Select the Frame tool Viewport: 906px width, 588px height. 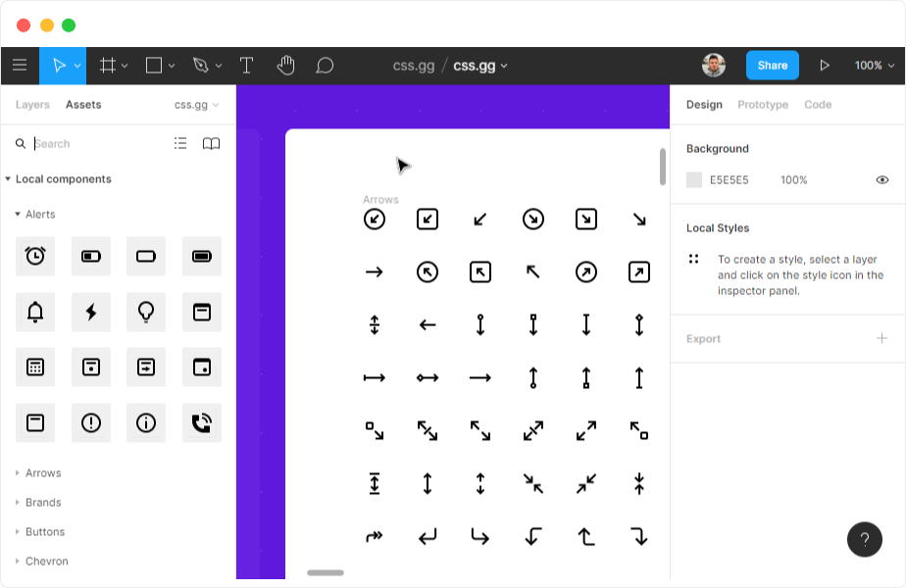(x=108, y=66)
